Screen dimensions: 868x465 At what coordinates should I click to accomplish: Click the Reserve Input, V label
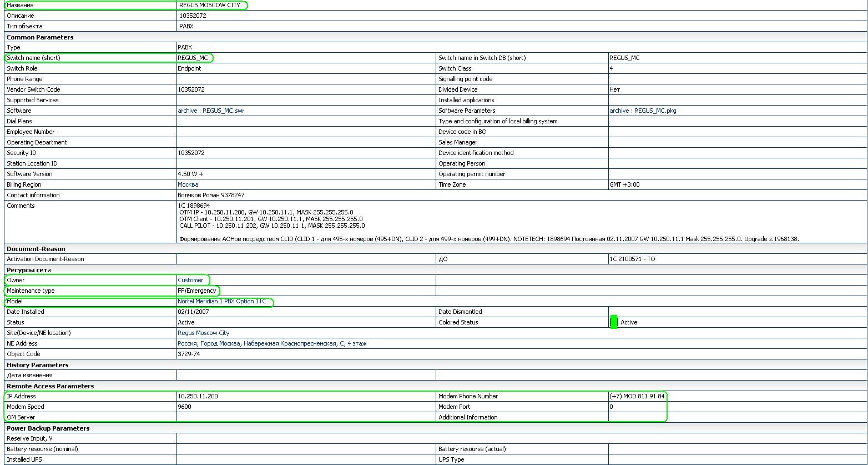tap(29, 438)
